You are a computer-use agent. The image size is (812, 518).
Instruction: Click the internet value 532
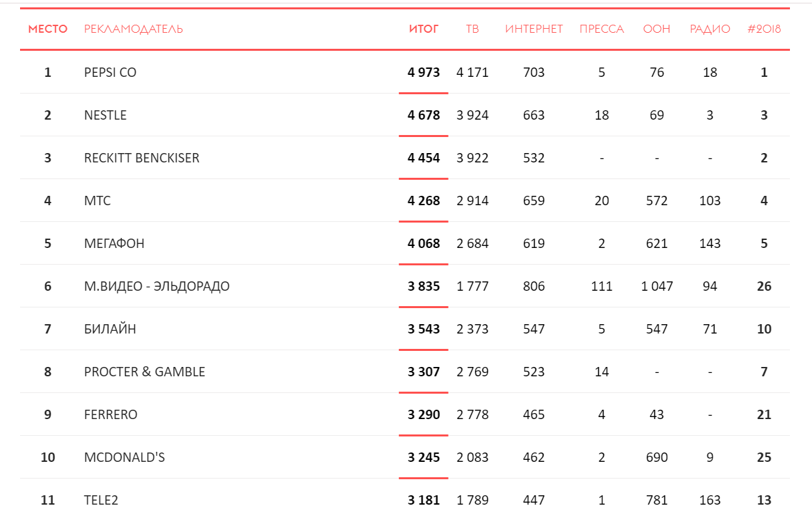534,158
